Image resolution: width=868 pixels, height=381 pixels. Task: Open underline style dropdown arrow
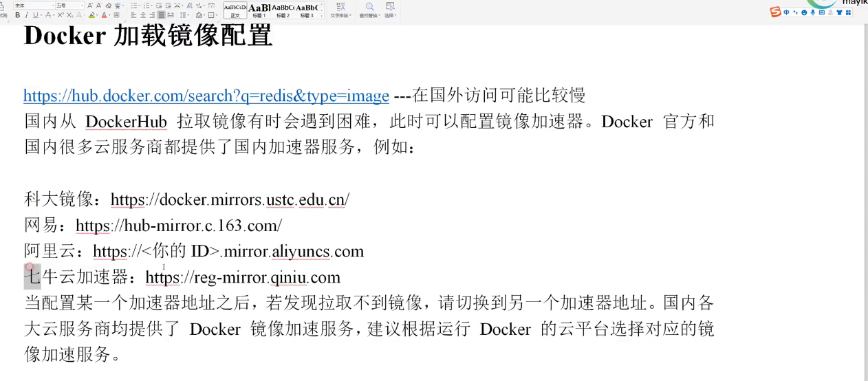tap(41, 15)
